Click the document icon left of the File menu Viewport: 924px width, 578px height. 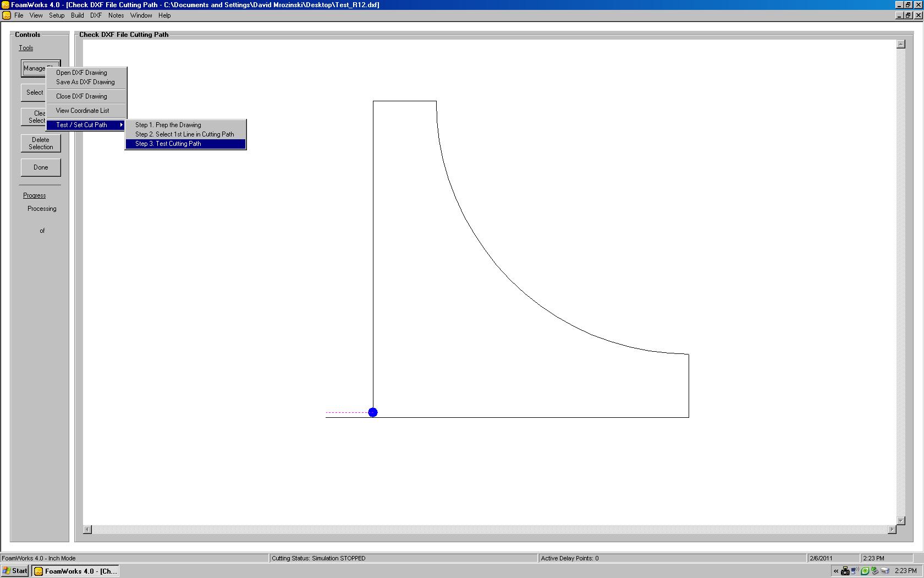[7, 15]
